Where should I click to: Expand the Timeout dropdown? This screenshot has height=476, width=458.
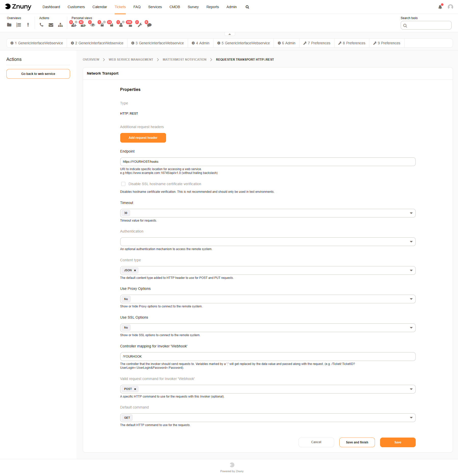coord(411,213)
